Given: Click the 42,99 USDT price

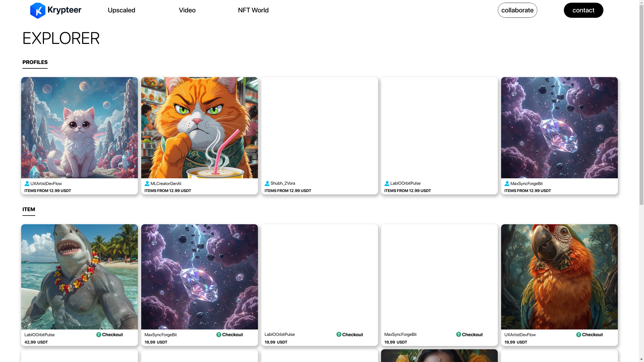Looking at the screenshot, I should 36,342.
